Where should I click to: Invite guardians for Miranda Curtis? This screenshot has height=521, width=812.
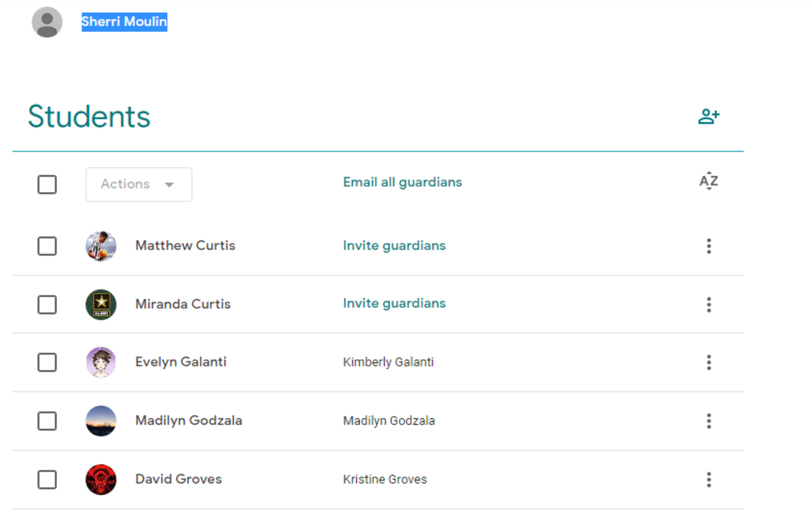[x=394, y=303]
